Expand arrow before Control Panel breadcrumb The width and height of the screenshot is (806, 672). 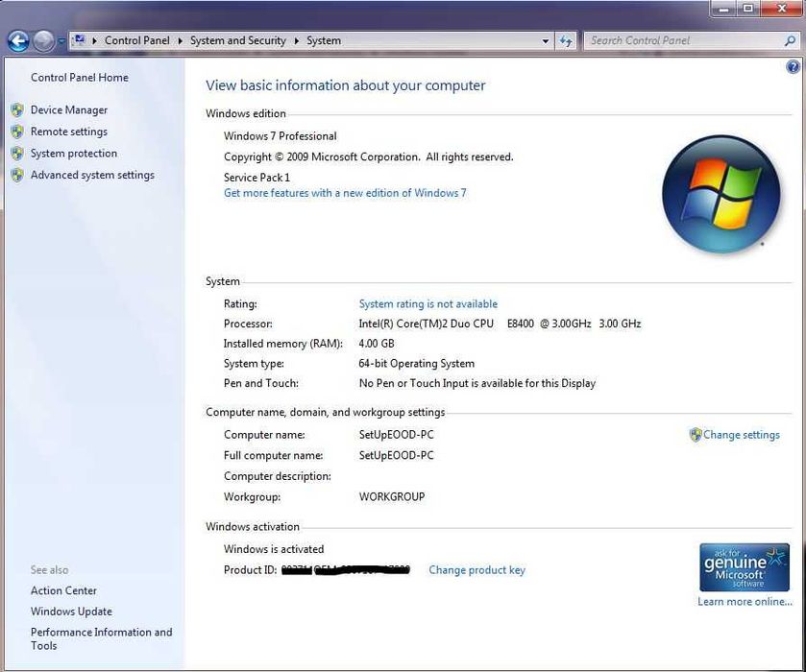[94, 40]
